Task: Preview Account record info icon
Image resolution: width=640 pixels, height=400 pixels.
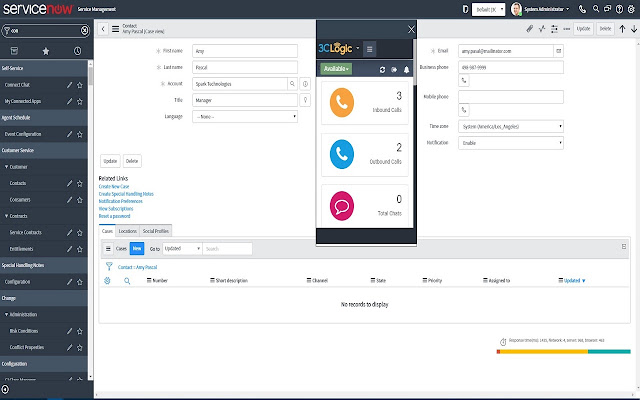Action: (305, 84)
